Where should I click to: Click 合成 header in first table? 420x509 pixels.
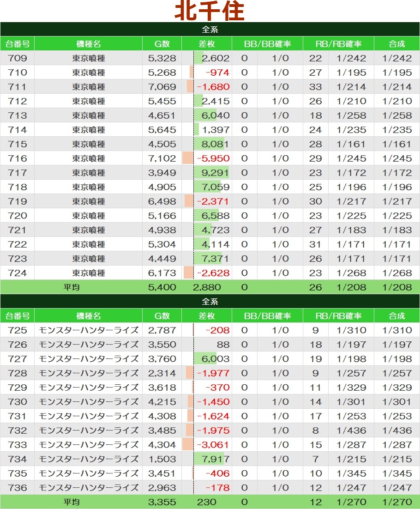tap(397, 44)
